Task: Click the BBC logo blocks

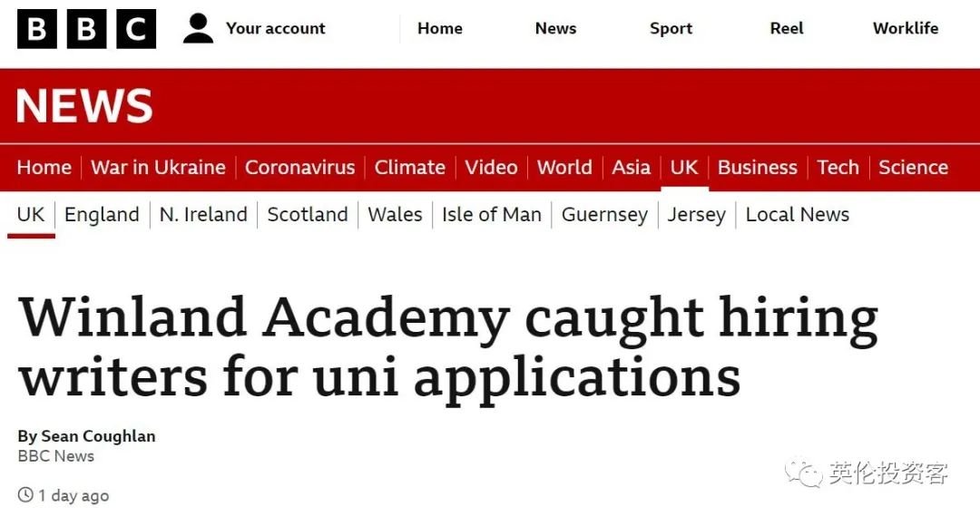Action: point(86,29)
